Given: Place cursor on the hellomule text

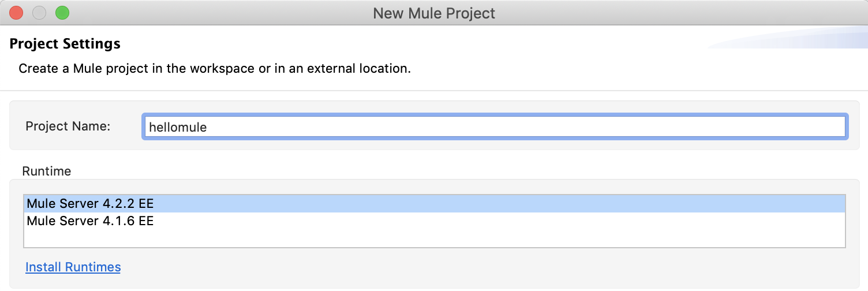Looking at the screenshot, I should [x=178, y=127].
